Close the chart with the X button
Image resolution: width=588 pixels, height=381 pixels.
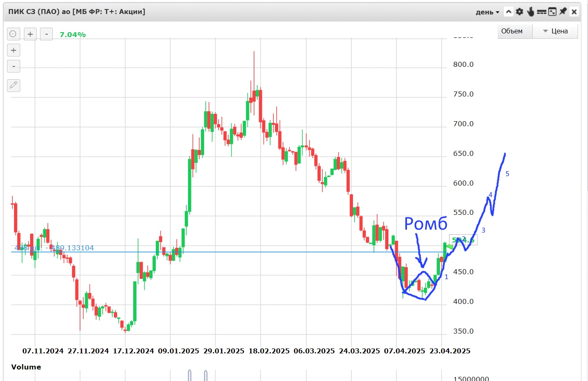tap(574, 12)
